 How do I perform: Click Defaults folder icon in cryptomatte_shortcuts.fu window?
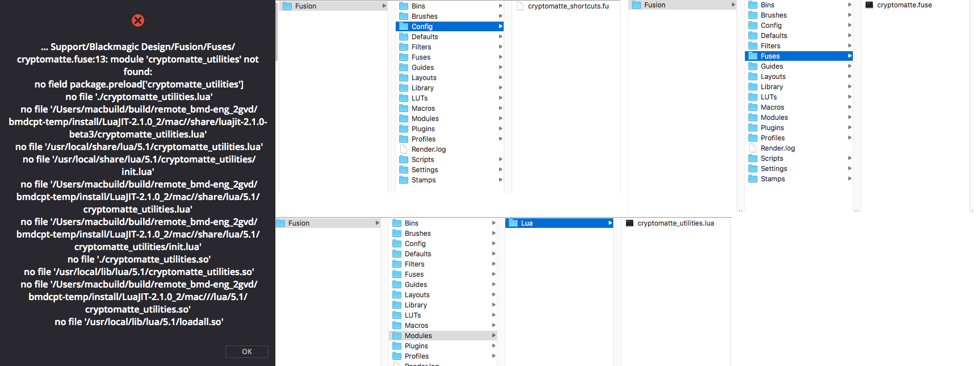tap(404, 37)
